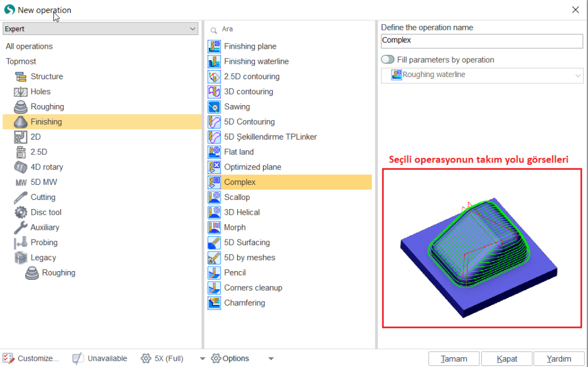Select the Roughing category icon
588x367 pixels.
21,107
